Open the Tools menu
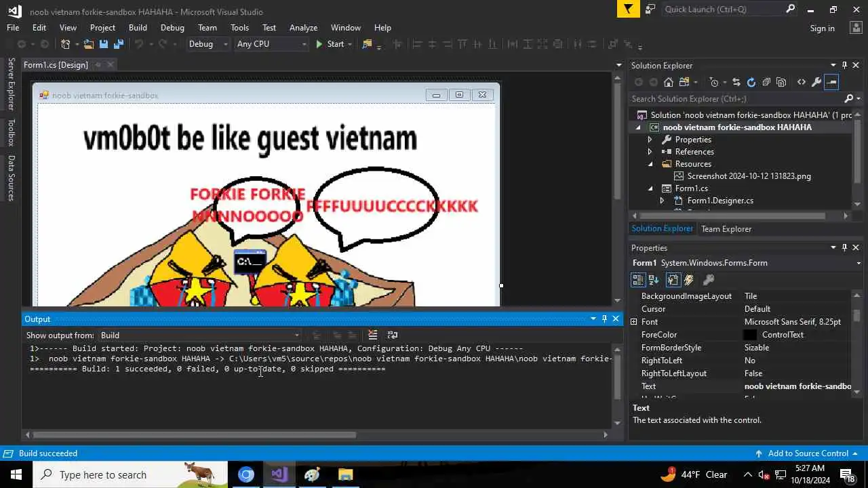The width and height of the screenshot is (868, 488). [x=239, y=28]
